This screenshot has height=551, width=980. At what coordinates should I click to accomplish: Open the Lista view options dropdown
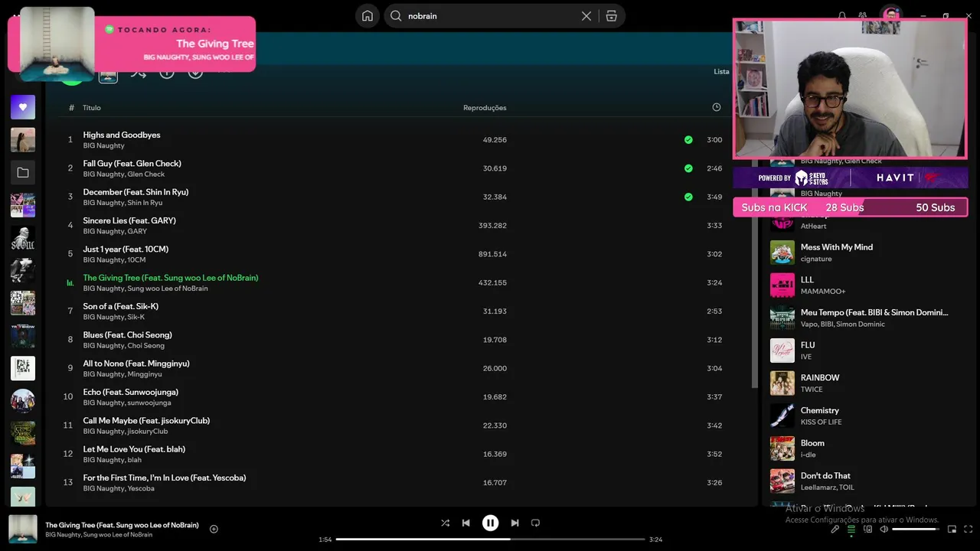[x=721, y=71]
